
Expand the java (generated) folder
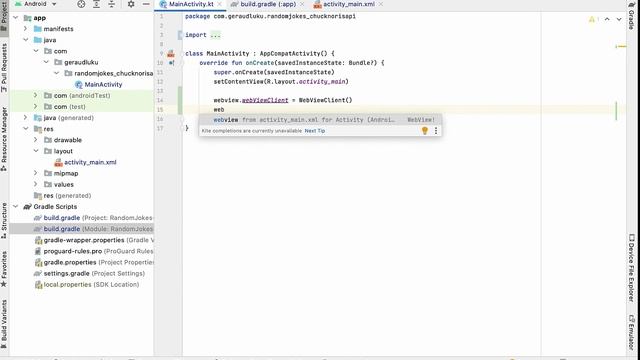pos(25,118)
